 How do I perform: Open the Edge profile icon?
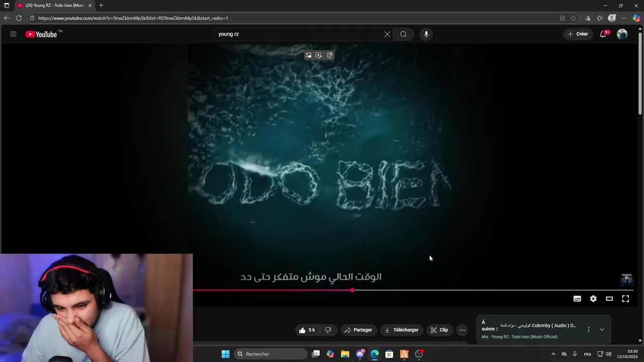612,18
